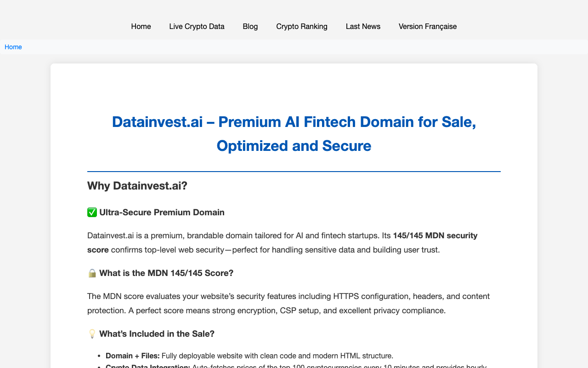Click the What is the MDN 145/145 Score heading
The width and height of the screenshot is (588, 368).
click(166, 273)
